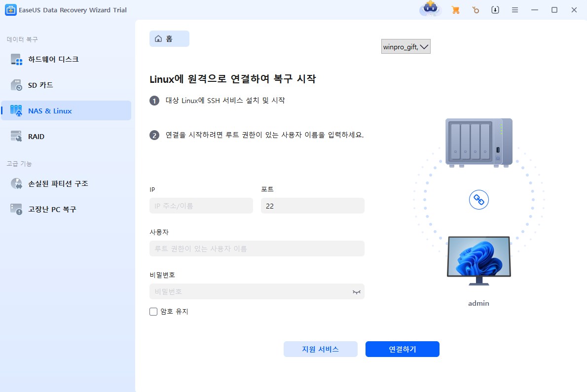Open the hamburger menu
Viewport: 587px width, 392px height.
(x=514, y=9)
